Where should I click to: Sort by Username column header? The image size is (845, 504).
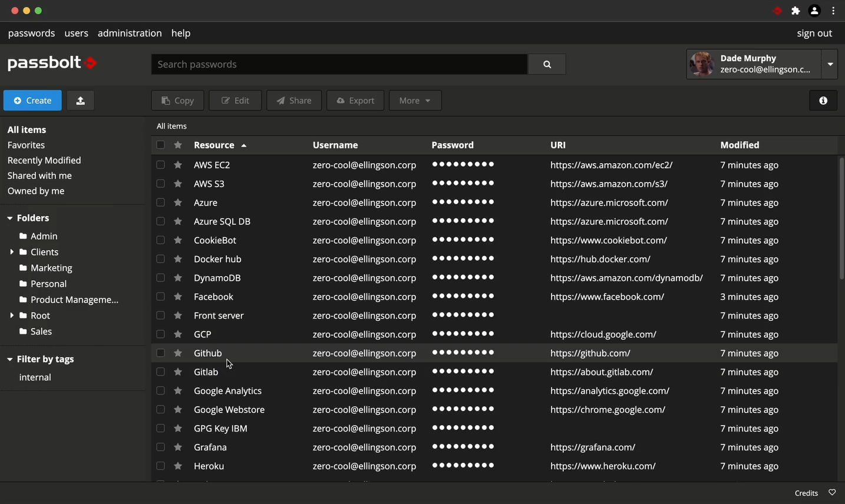click(335, 145)
